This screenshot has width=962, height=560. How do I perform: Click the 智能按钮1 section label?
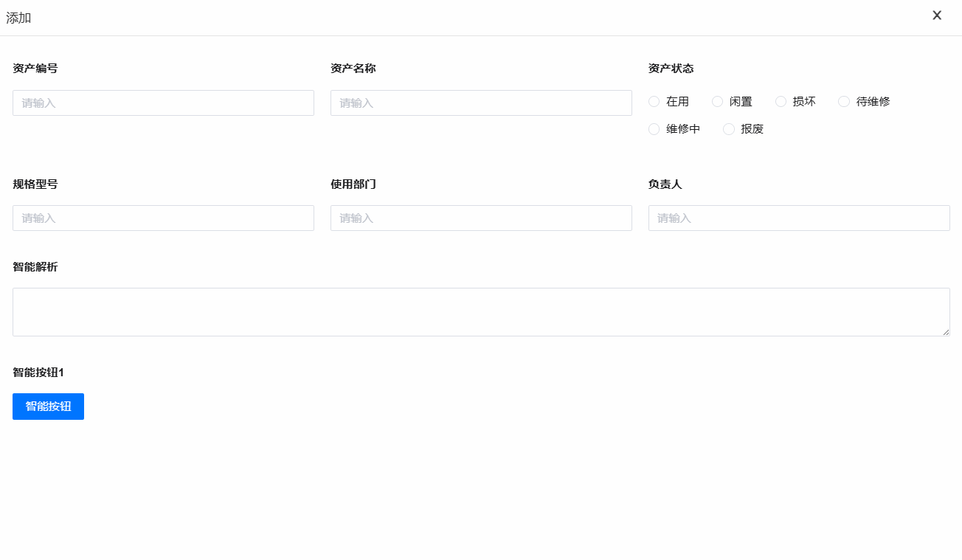pyautogui.click(x=38, y=373)
